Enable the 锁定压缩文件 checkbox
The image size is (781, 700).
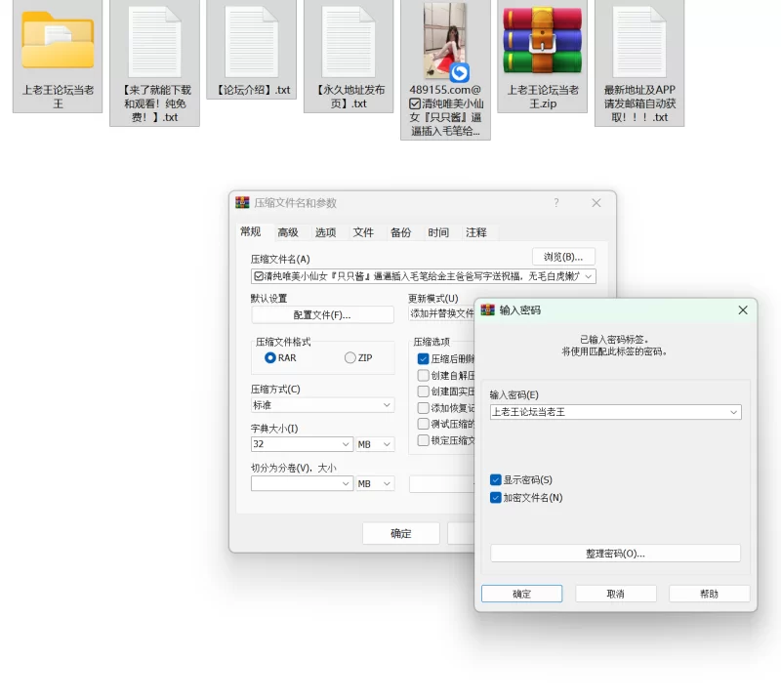pyautogui.click(x=424, y=440)
